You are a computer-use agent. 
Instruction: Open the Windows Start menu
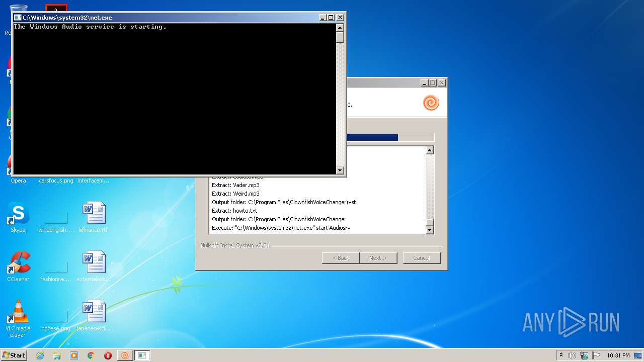click(14, 355)
